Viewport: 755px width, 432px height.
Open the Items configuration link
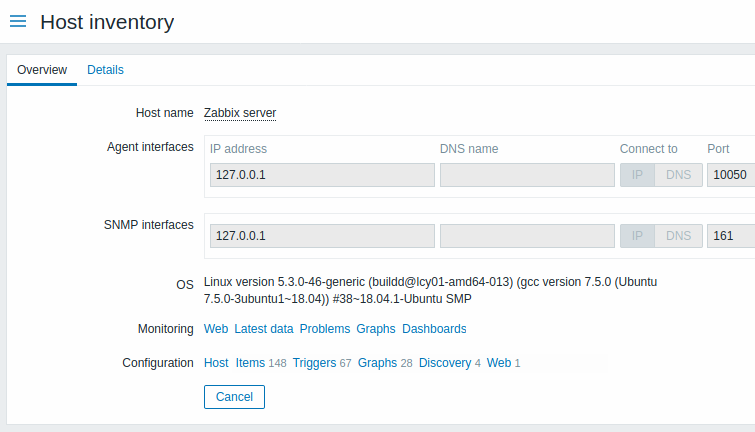250,363
